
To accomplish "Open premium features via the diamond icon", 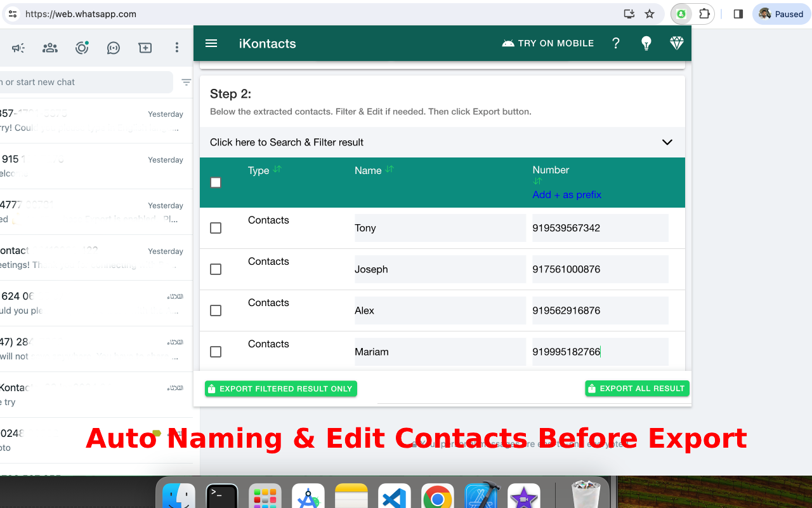I will pyautogui.click(x=676, y=43).
